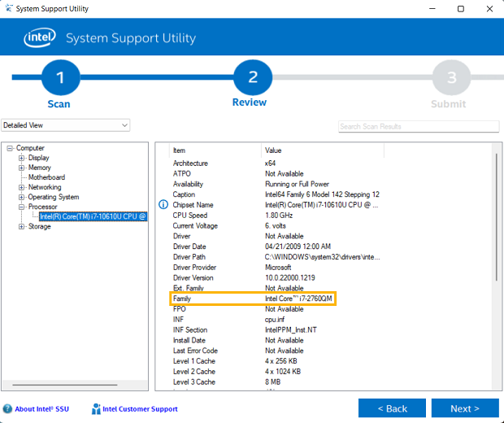This screenshot has width=504, height=423.
Task: Select the ATPO row
Action: (x=276, y=174)
